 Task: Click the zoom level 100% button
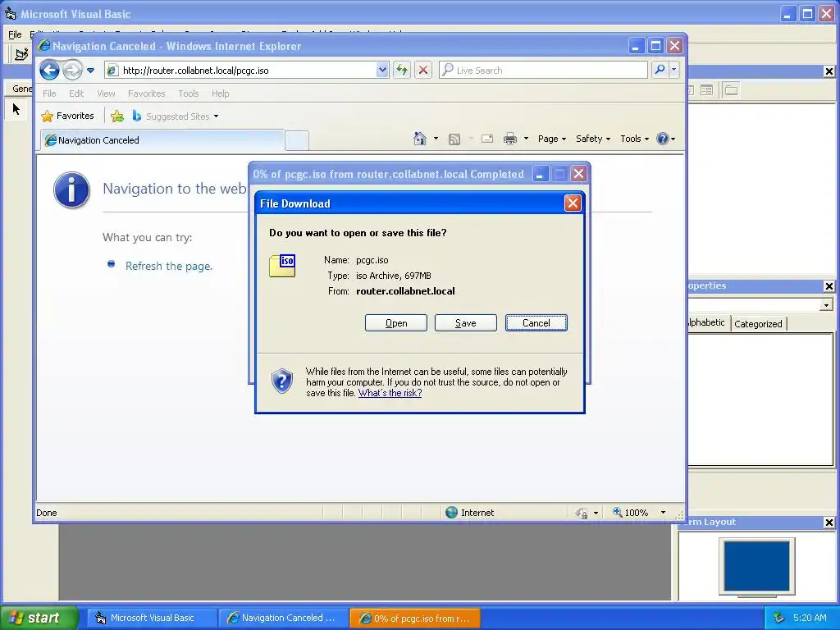tap(631, 513)
